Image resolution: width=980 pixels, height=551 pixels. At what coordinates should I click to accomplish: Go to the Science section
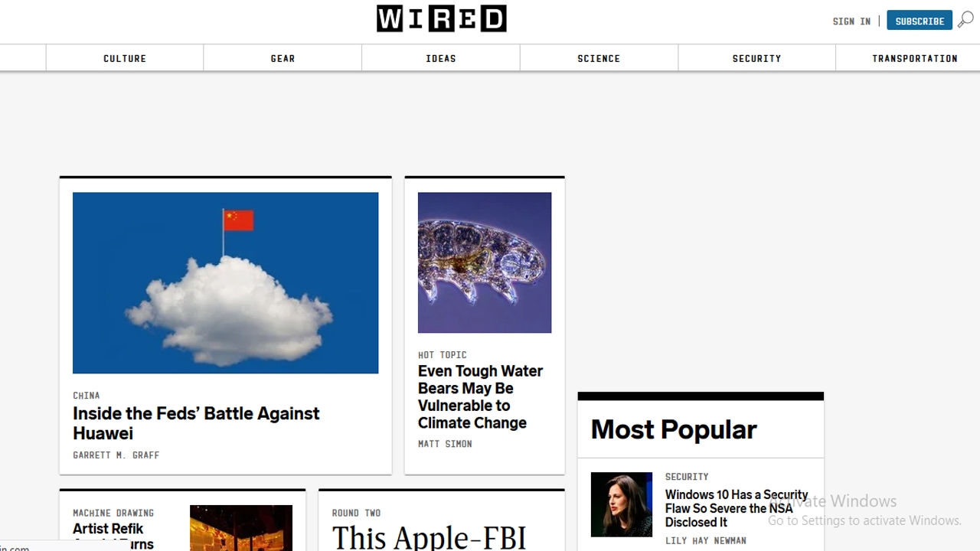[599, 58]
